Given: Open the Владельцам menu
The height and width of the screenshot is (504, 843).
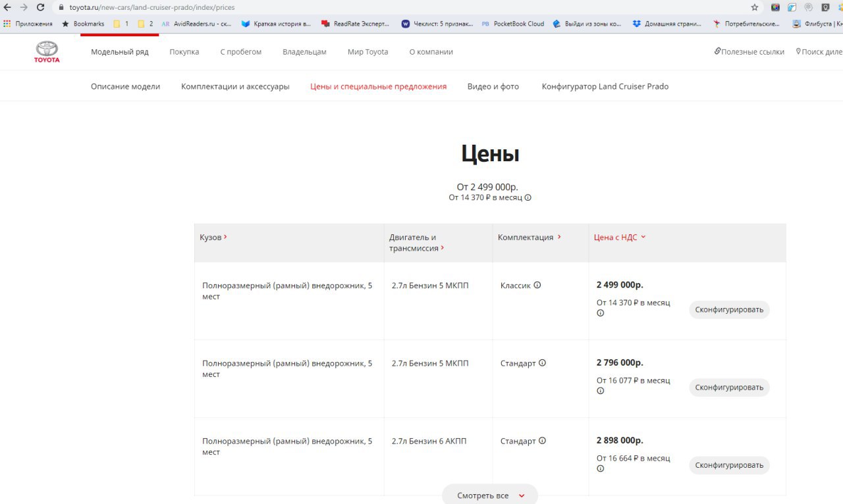Looking at the screenshot, I should [x=304, y=52].
